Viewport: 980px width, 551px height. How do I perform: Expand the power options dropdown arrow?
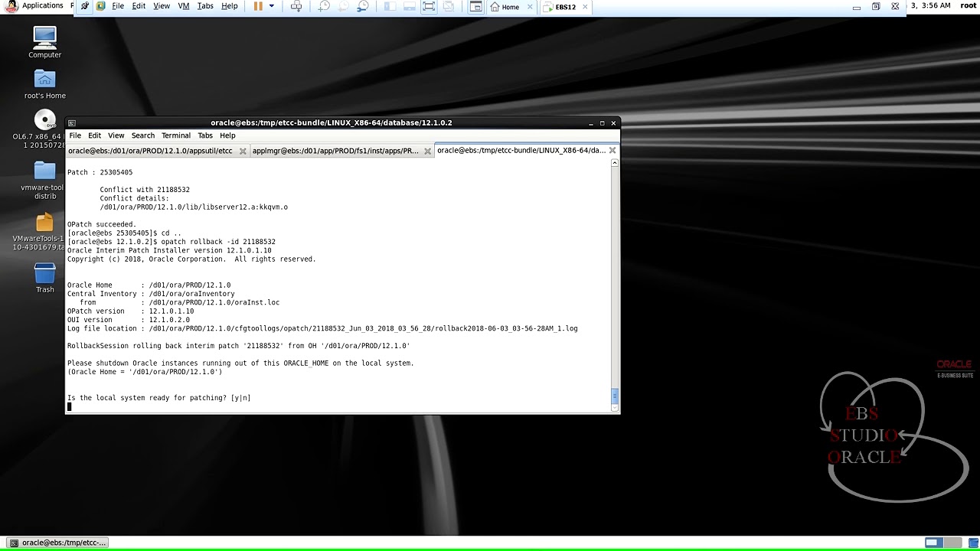[271, 6]
